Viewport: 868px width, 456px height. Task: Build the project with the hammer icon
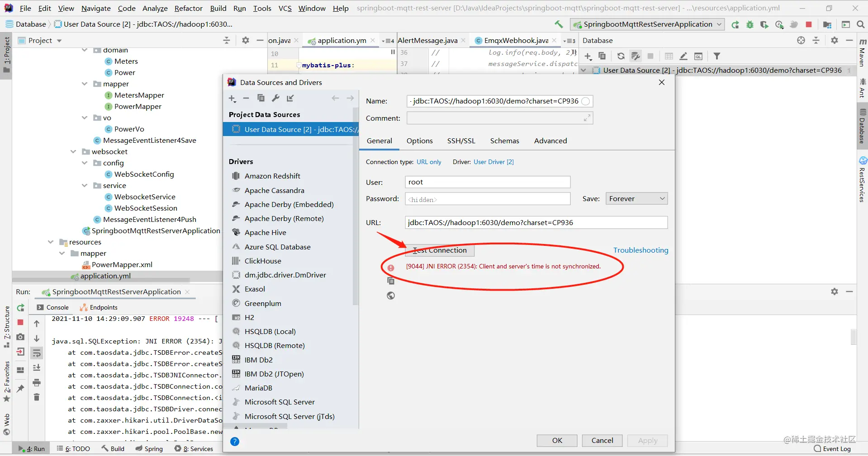tap(559, 24)
